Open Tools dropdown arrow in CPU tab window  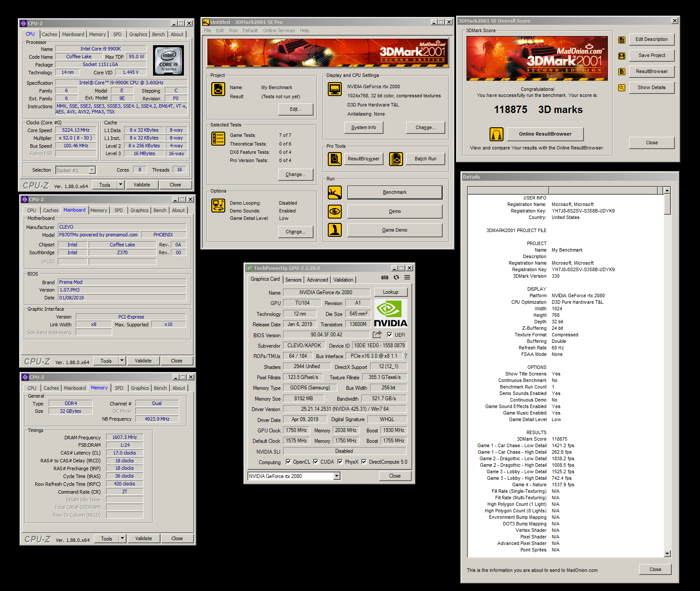point(120,185)
